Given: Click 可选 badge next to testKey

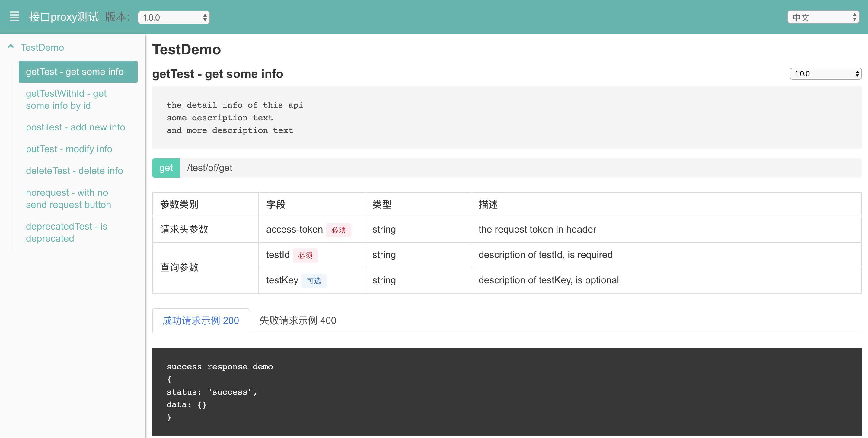Looking at the screenshot, I should coord(313,281).
